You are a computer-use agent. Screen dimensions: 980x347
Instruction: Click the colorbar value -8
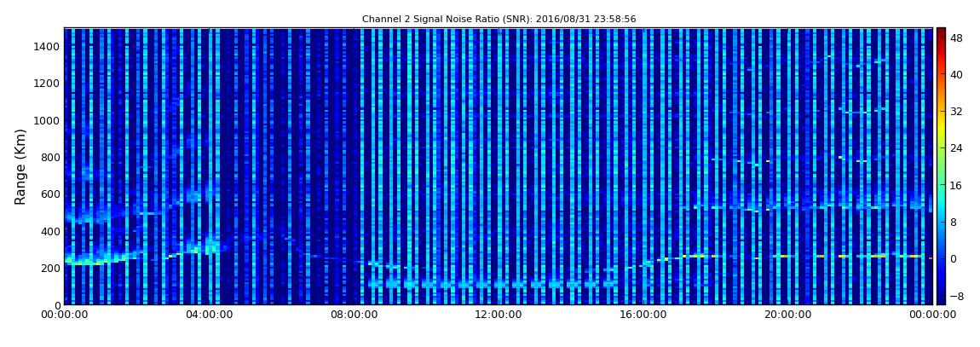click(x=955, y=296)
